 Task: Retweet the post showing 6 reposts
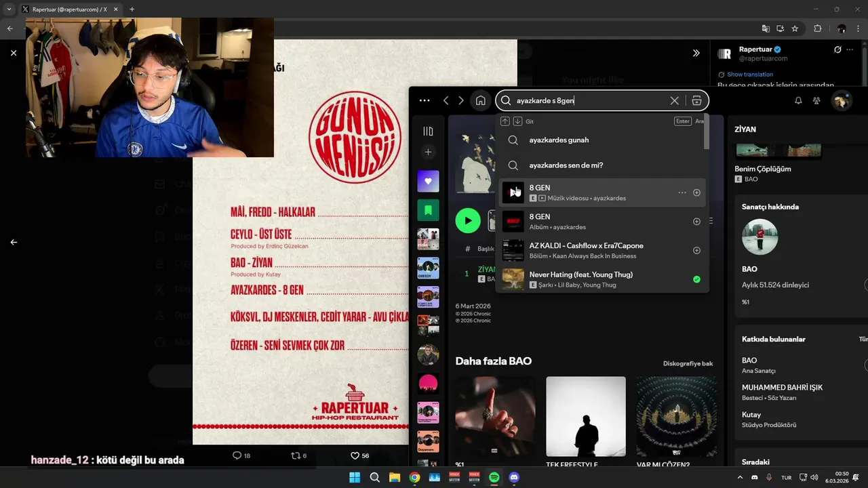298,455
